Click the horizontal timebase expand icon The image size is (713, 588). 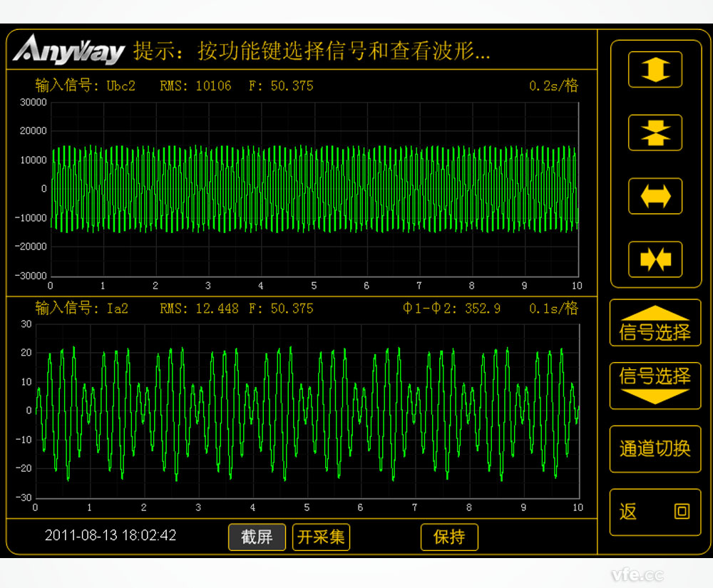[x=654, y=195]
